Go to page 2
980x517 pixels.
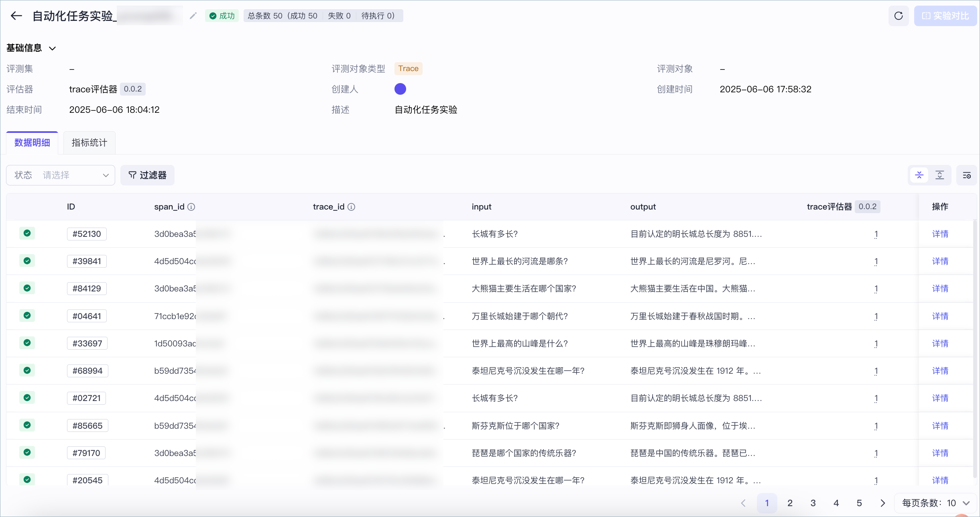[790, 503]
